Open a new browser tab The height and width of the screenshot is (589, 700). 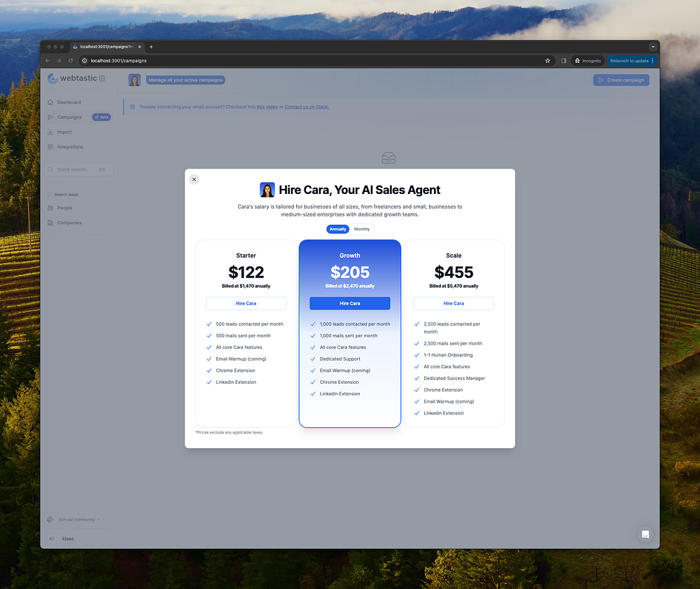click(x=151, y=47)
